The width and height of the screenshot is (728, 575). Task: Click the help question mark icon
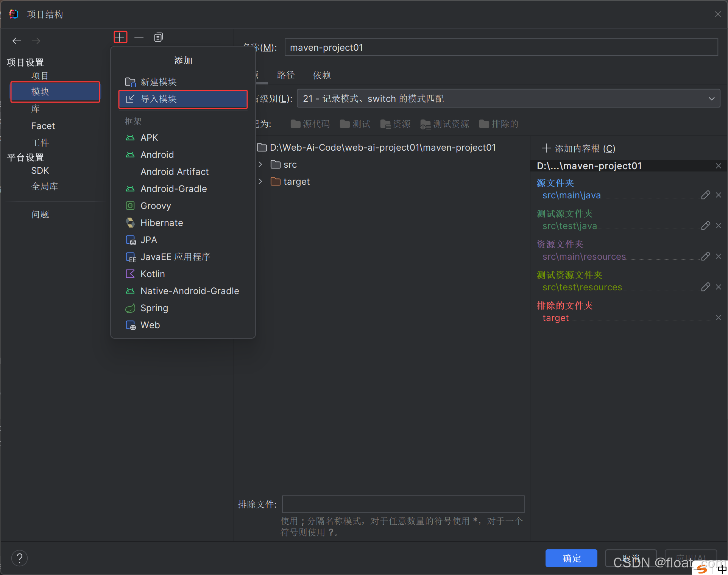tap(20, 558)
